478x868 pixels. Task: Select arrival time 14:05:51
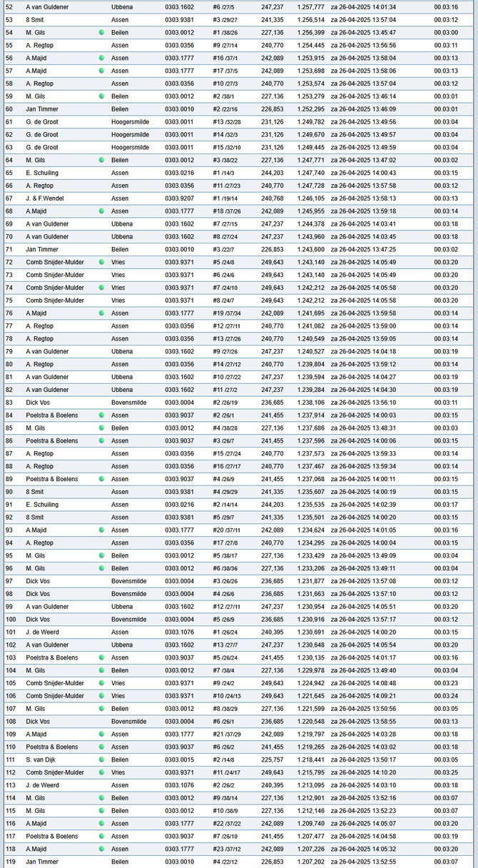[x=385, y=607]
